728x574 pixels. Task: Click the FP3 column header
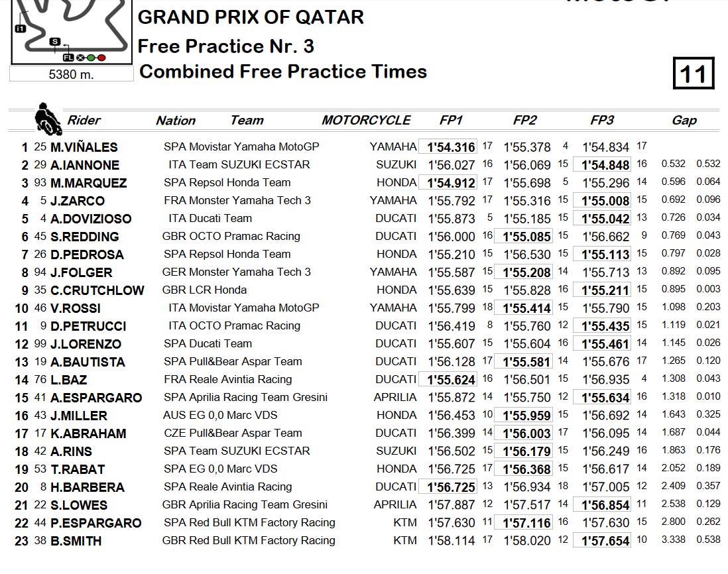pyautogui.click(x=602, y=120)
